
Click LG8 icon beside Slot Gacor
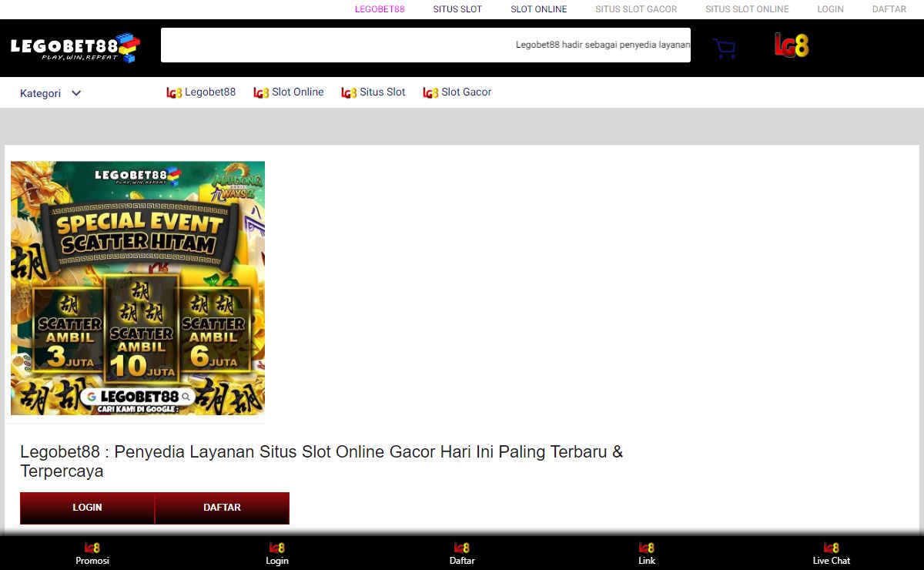[430, 92]
